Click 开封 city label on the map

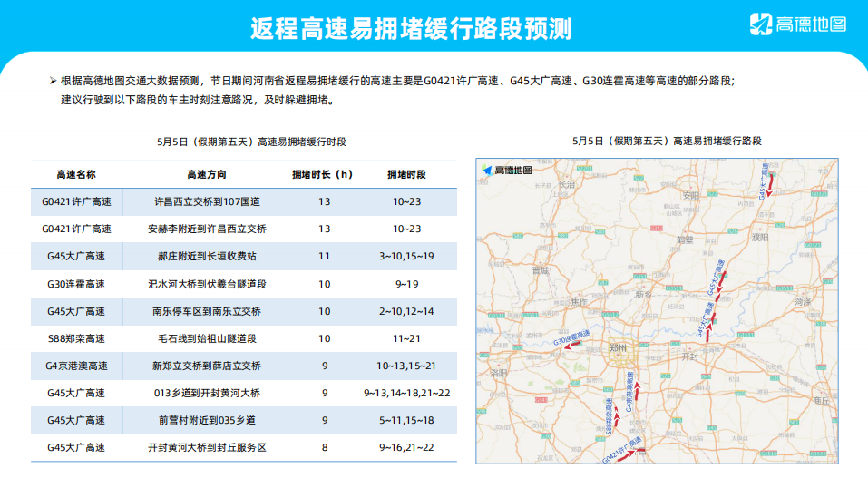pos(690,356)
